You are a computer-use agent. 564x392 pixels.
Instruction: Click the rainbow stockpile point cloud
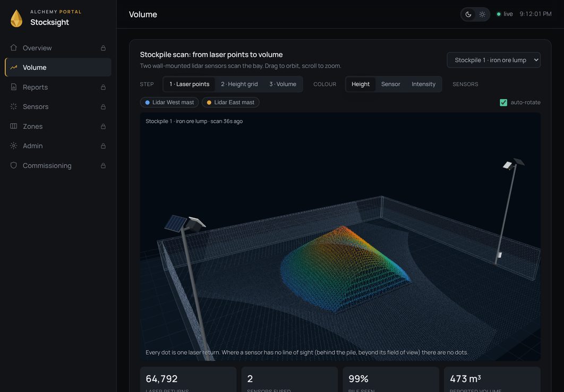pos(345,269)
